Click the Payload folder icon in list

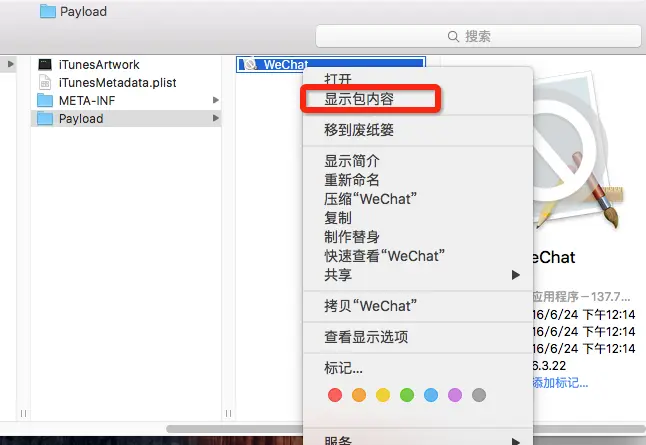tap(44, 119)
